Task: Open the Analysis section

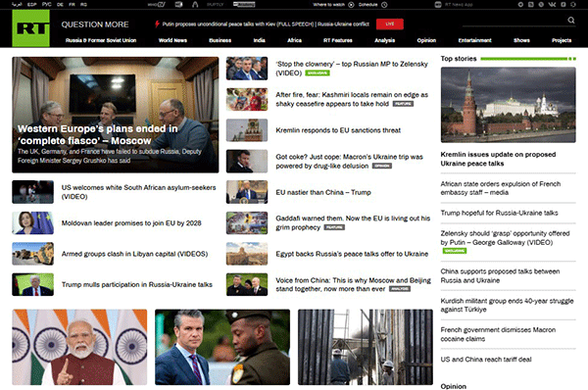Action: tap(385, 40)
